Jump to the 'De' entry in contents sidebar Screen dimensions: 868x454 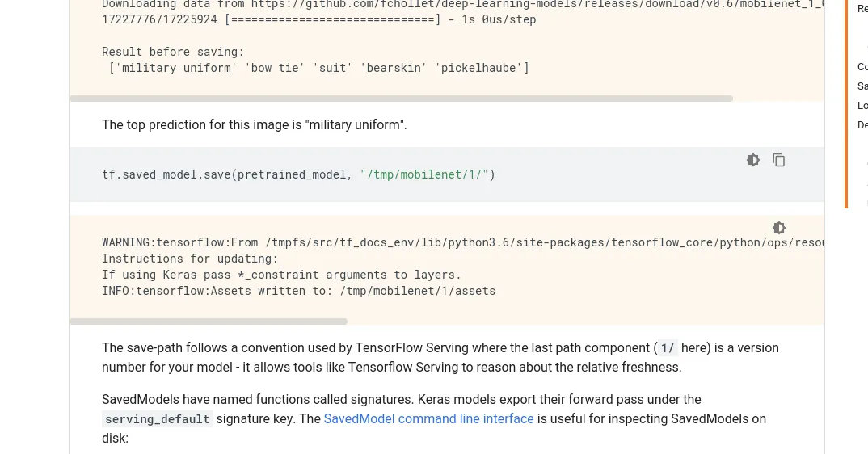(x=862, y=125)
